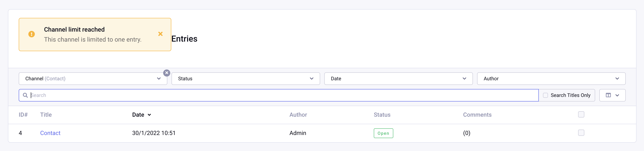Click the (0) comments count
The height and width of the screenshot is (151, 644).
point(466,133)
